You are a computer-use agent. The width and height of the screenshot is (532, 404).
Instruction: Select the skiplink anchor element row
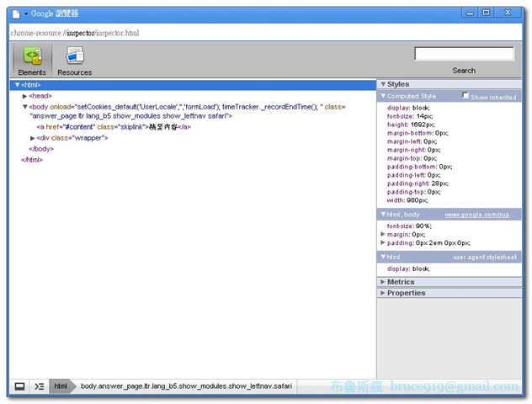pyautogui.click(x=114, y=127)
